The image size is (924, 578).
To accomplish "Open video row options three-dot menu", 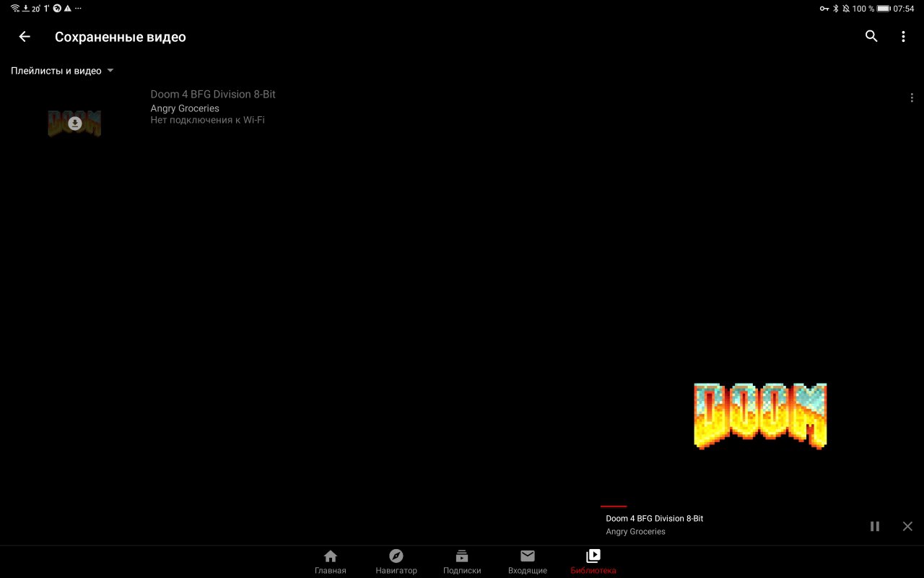I will click(912, 98).
